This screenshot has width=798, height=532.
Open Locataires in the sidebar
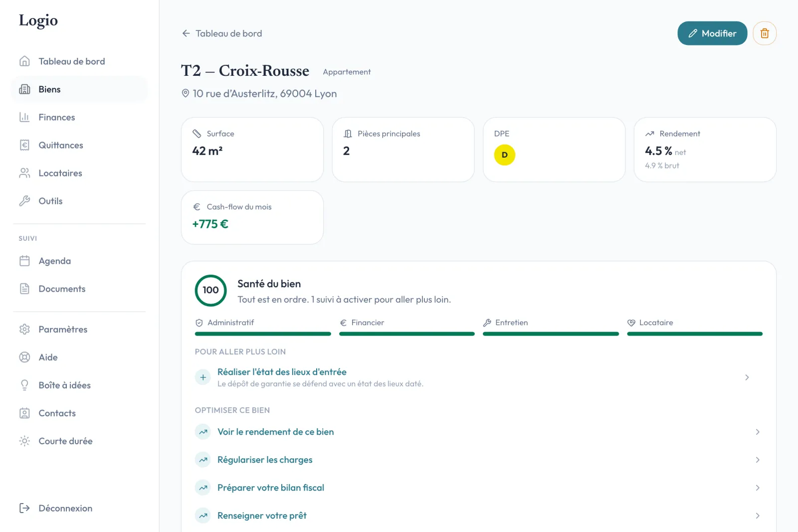coord(80,173)
